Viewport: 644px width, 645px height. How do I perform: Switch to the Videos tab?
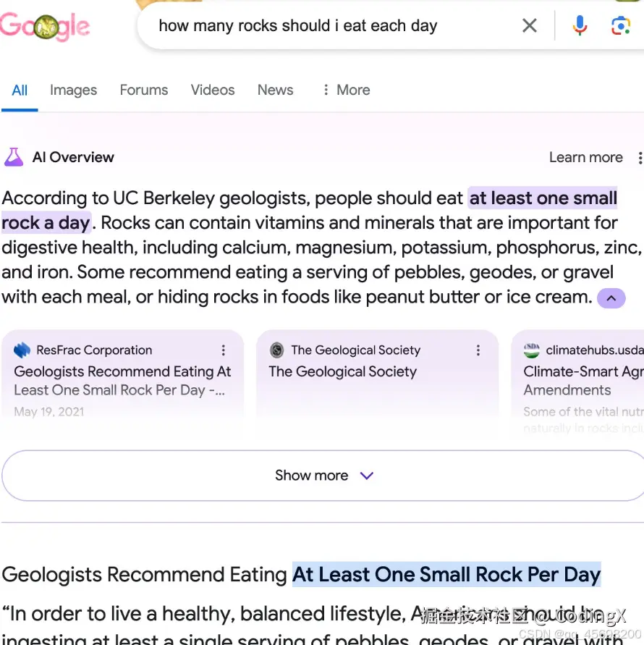tap(213, 90)
